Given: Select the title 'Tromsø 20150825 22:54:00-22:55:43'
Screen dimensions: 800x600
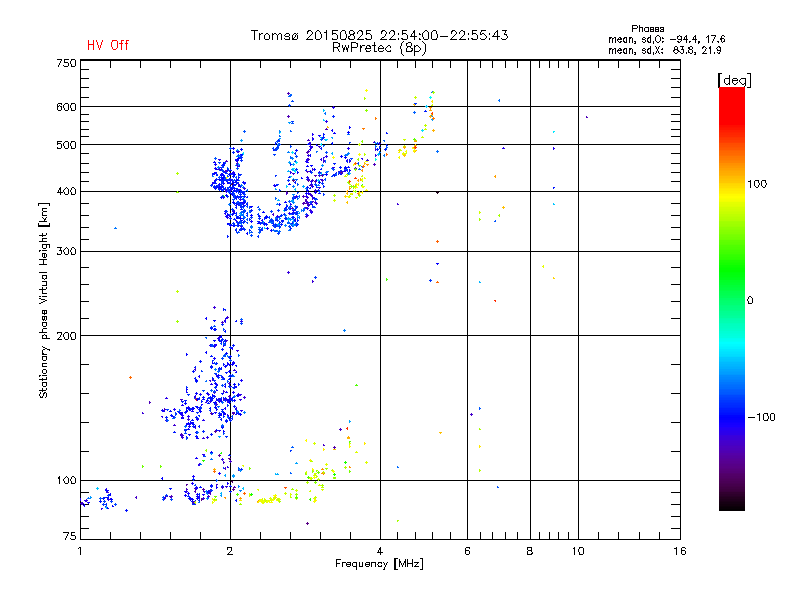Looking at the screenshot, I should coord(379,35).
